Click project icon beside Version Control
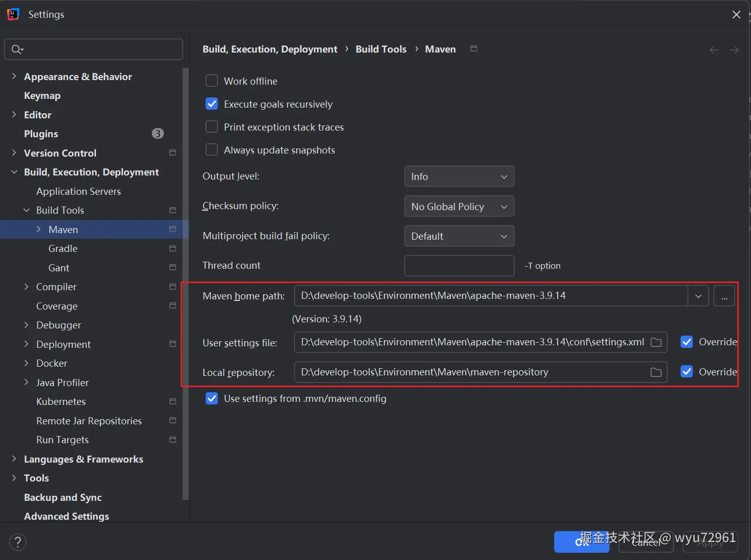This screenshot has height=560, width=751. click(x=172, y=152)
